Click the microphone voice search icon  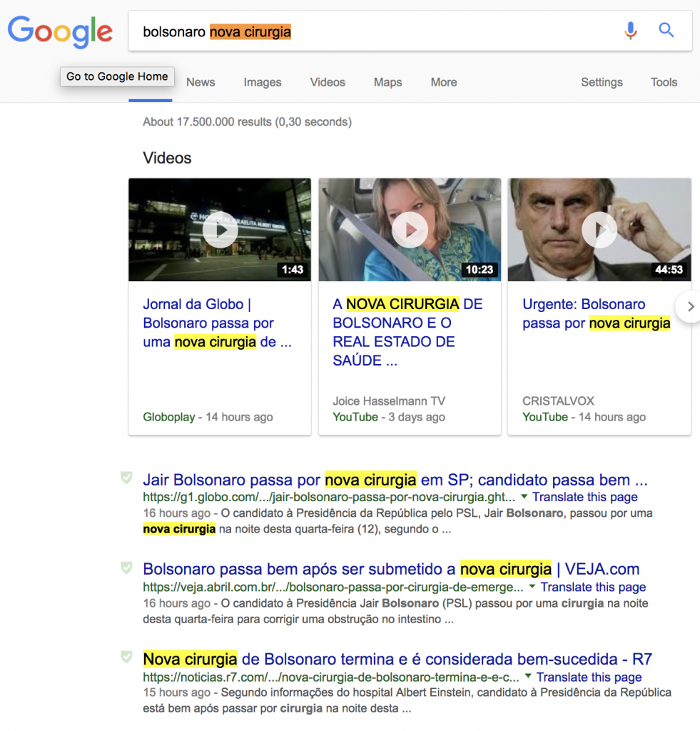point(630,31)
